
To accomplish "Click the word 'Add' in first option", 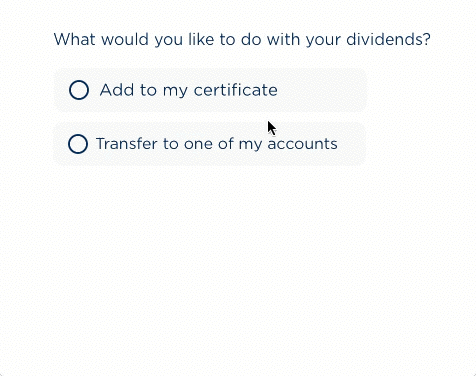I will [x=112, y=90].
